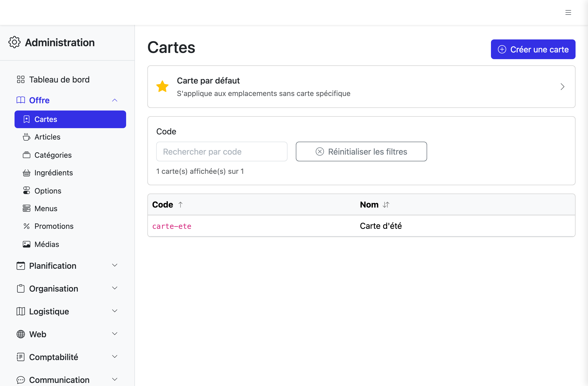
Task: Click the Offre book icon
Action: click(x=21, y=100)
